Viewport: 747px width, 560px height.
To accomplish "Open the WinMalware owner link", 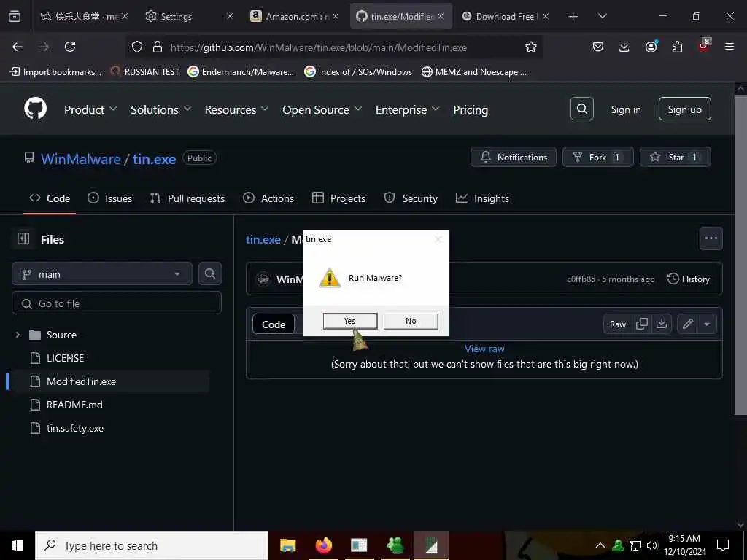I will [x=80, y=158].
